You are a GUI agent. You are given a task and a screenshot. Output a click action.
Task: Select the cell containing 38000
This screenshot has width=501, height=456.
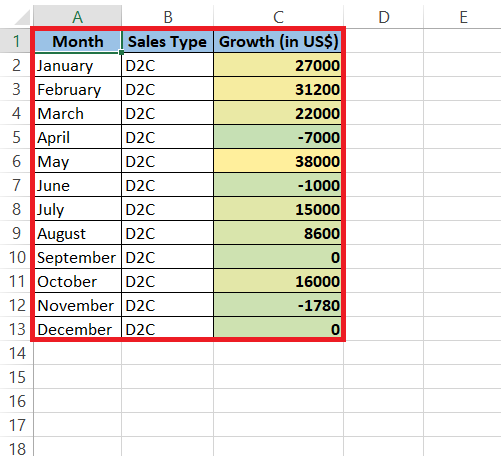(278, 161)
